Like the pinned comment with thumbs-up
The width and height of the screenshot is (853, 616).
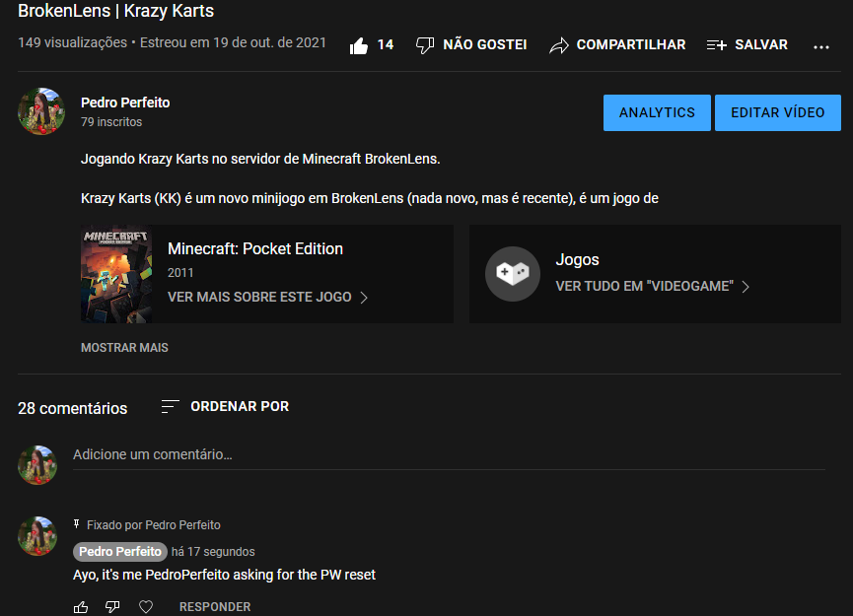coord(81,607)
